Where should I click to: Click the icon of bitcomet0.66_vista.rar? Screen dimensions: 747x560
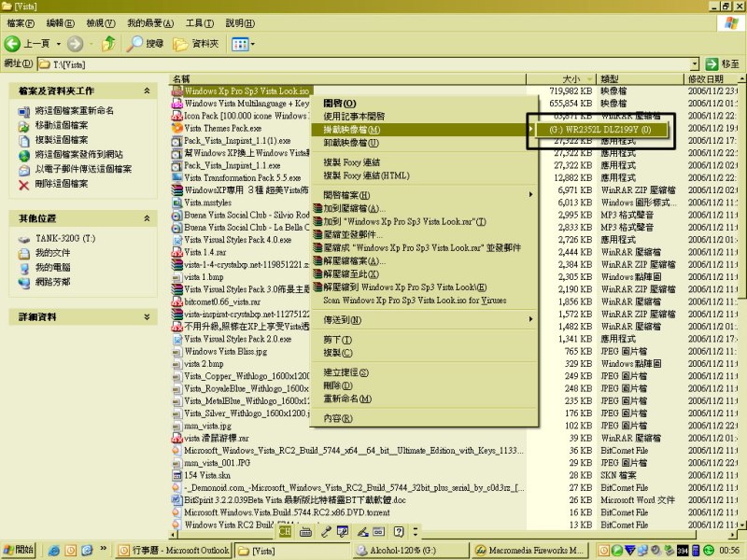coord(177,301)
